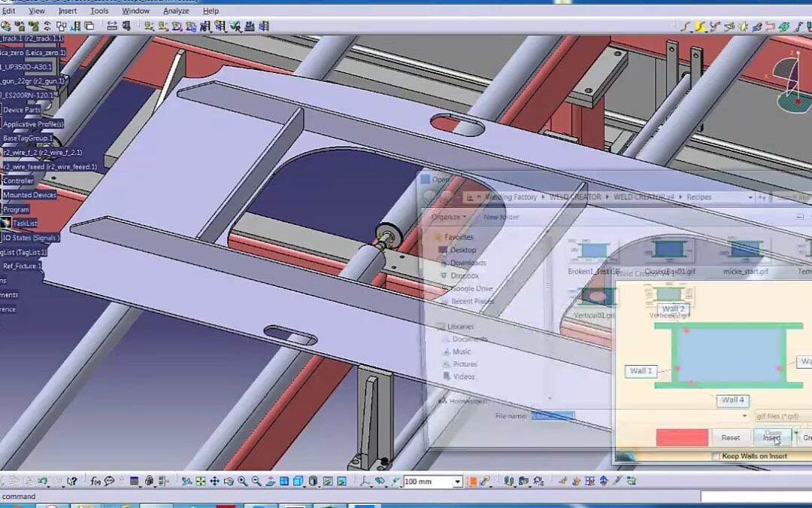Open the Window menu
The image size is (812, 508).
coord(135,11)
